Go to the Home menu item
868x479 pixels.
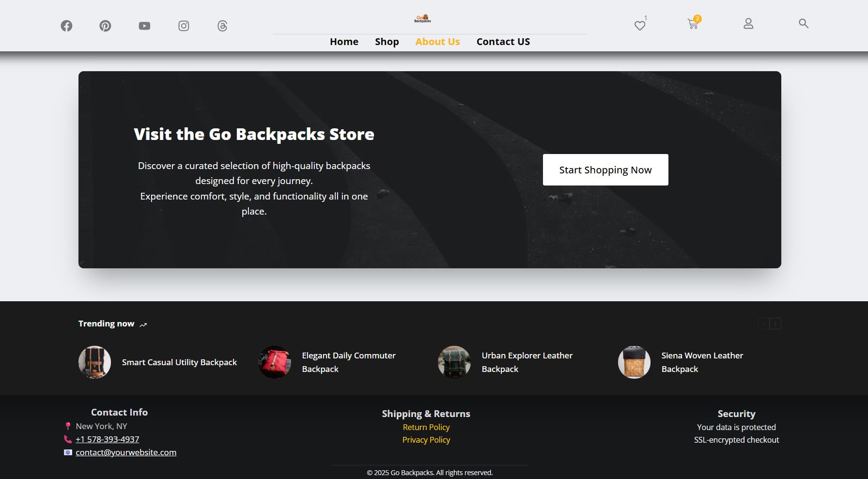pos(344,42)
